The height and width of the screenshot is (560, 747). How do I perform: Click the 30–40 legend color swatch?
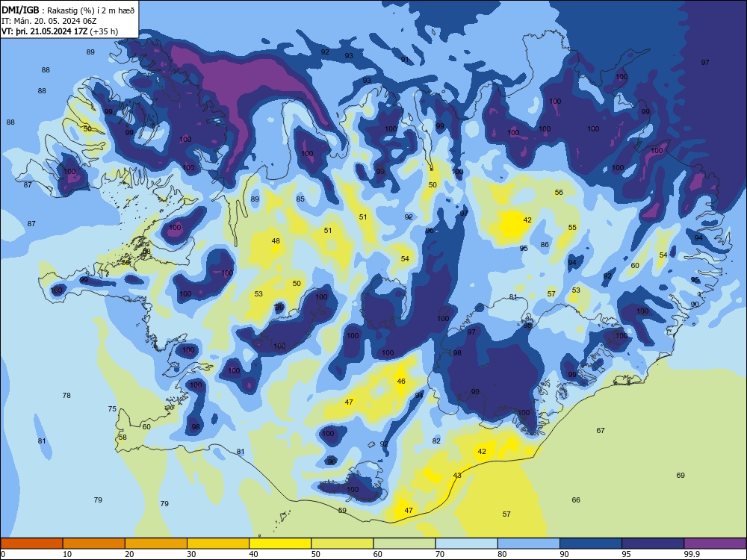pyautogui.click(x=218, y=544)
